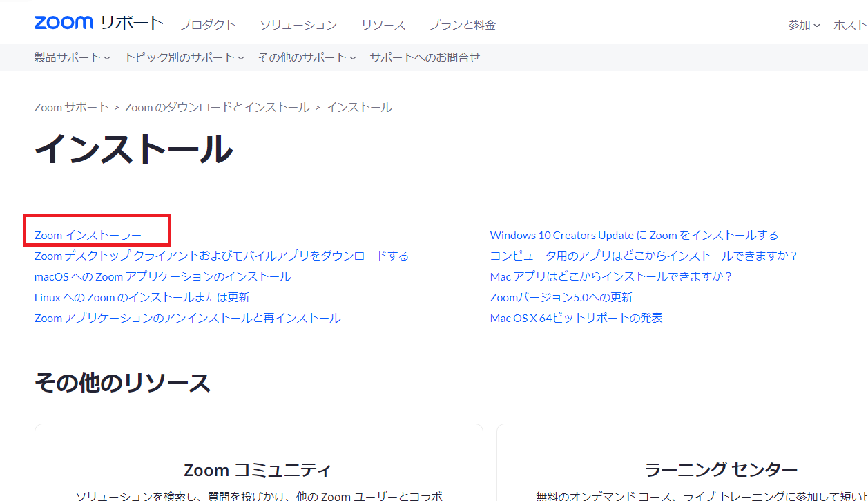
Task: Expand トピック別のサポート dropdown
Action: click(x=184, y=57)
